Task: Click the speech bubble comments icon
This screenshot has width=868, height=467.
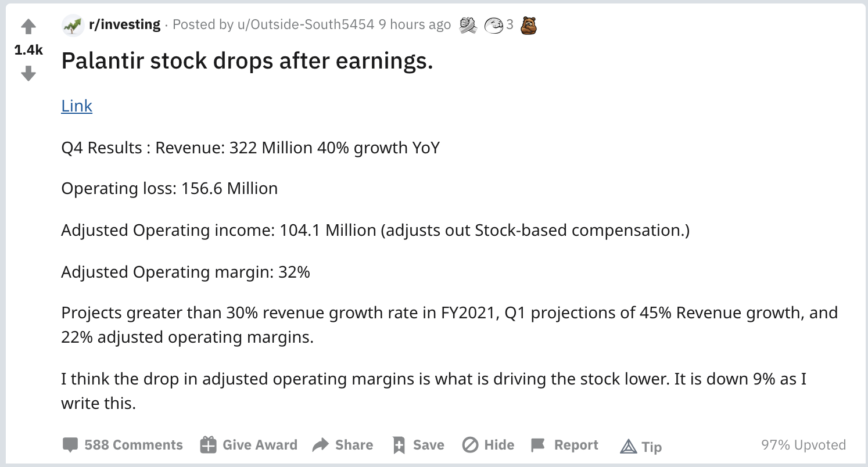Action: coord(70,446)
